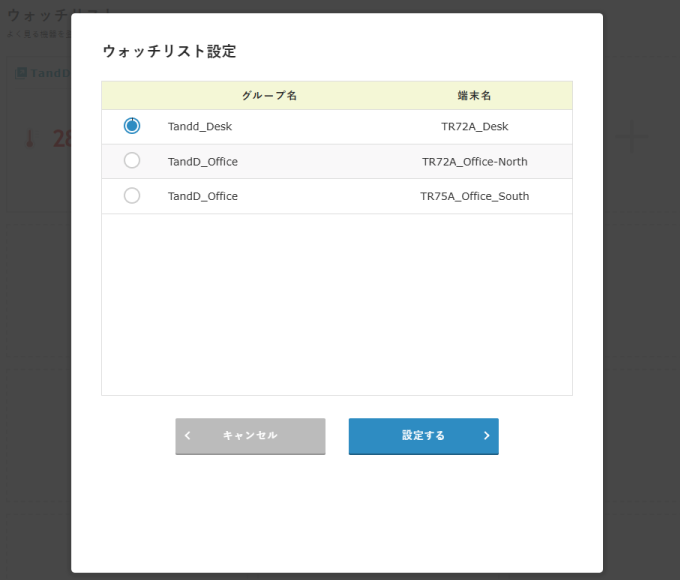680x580 pixels.
Task: Click the left chevron on the cancel button
Action: tap(188, 436)
